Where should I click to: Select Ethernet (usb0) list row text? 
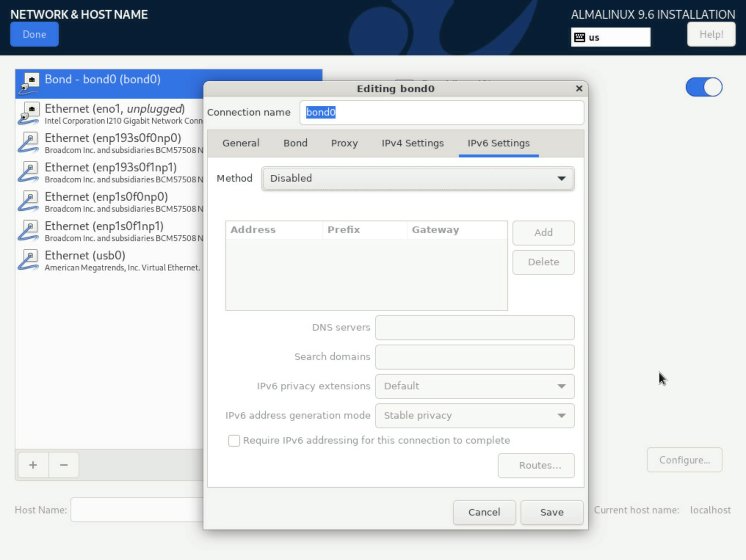85,255
